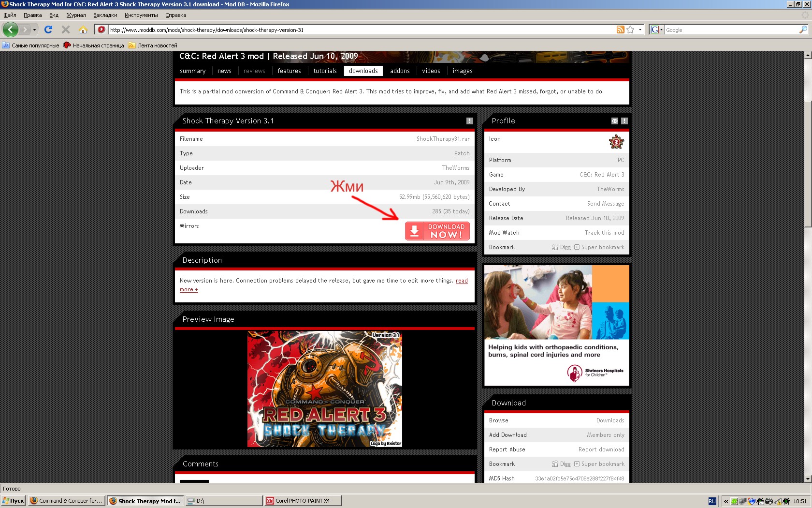812x508 pixels.
Task: Click TheWorms uploader link
Action: [456, 168]
